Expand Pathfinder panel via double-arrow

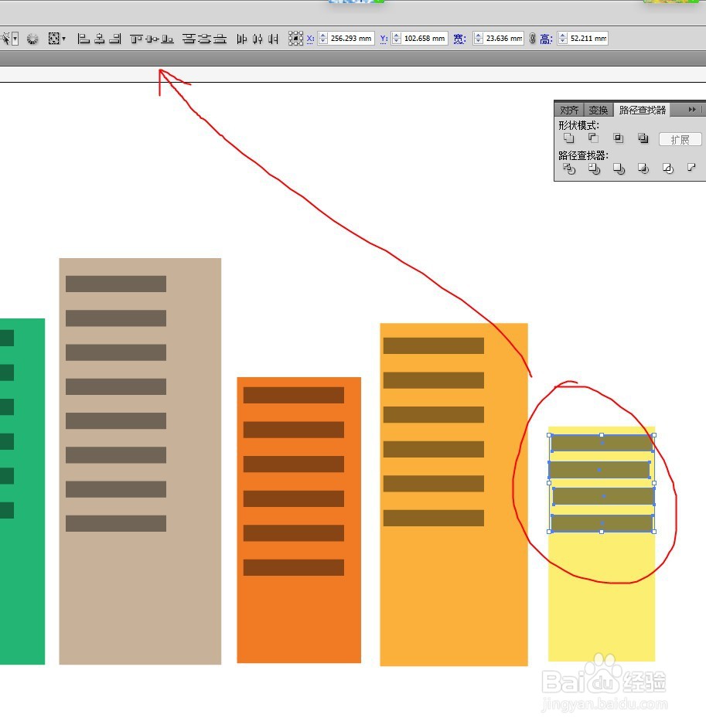(692, 110)
